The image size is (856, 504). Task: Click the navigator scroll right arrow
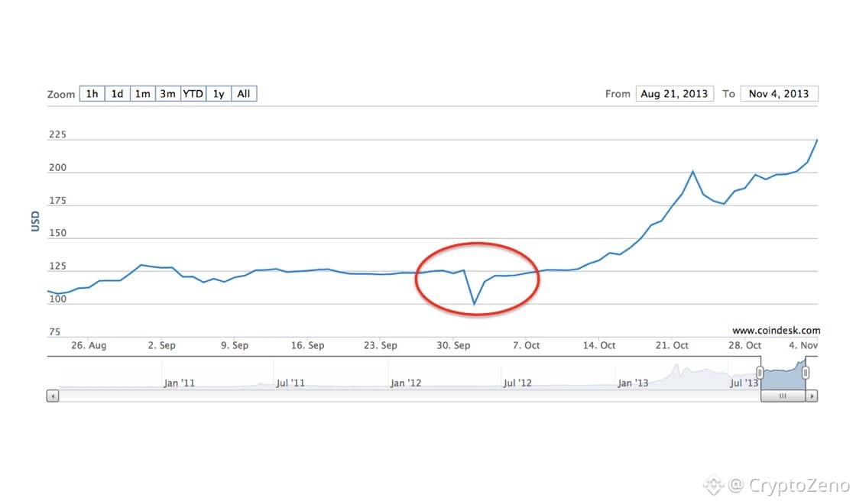tap(812, 396)
